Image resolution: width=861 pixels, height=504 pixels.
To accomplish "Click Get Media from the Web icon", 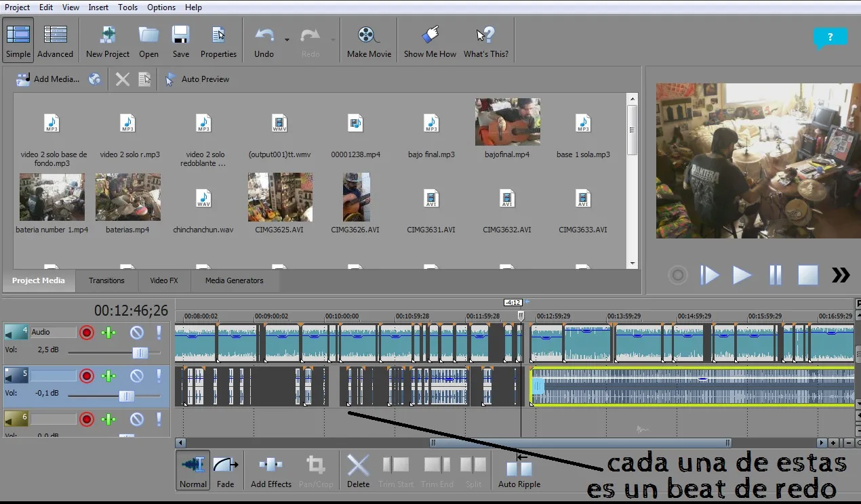I will tap(95, 79).
